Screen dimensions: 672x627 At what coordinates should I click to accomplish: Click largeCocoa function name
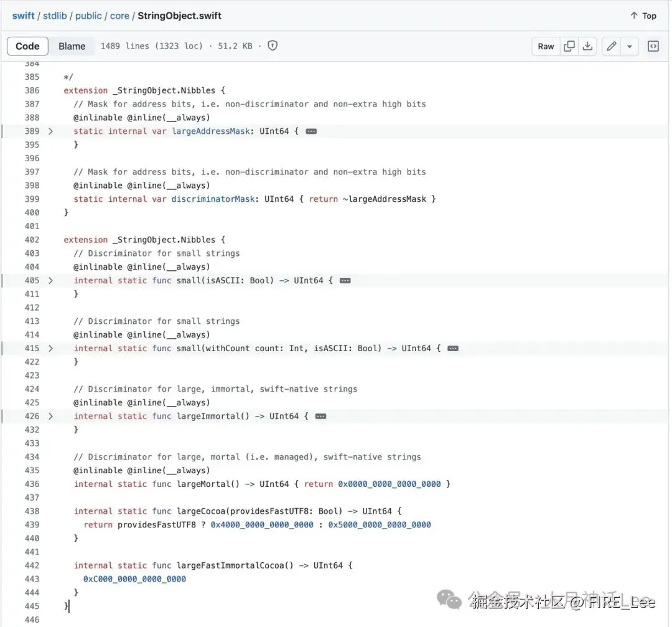tap(200, 511)
